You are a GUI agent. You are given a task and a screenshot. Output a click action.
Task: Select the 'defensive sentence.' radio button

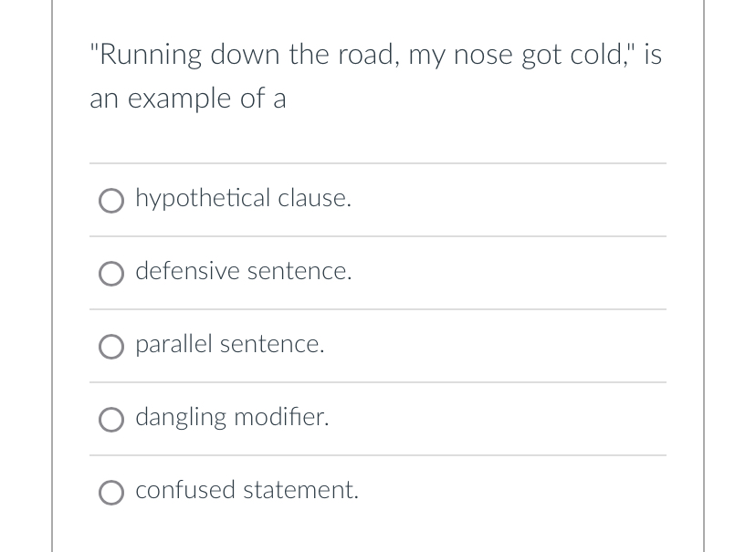tap(110, 273)
